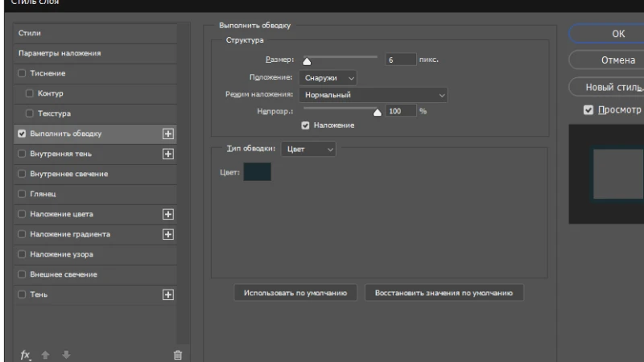
Task: Open the Тип обводки dropdown
Action: 308,149
